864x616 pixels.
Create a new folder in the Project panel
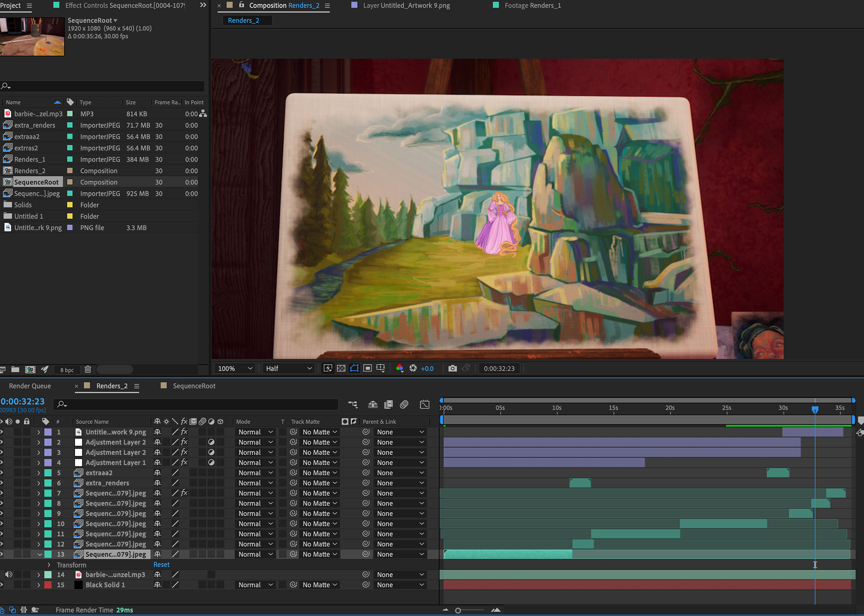point(15,370)
